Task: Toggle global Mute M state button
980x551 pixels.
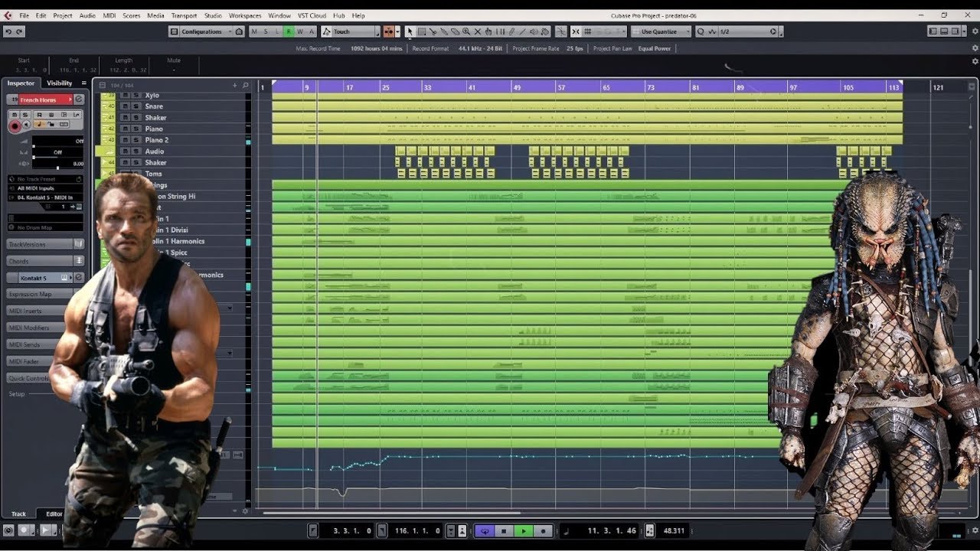Action: click(x=254, y=31)
